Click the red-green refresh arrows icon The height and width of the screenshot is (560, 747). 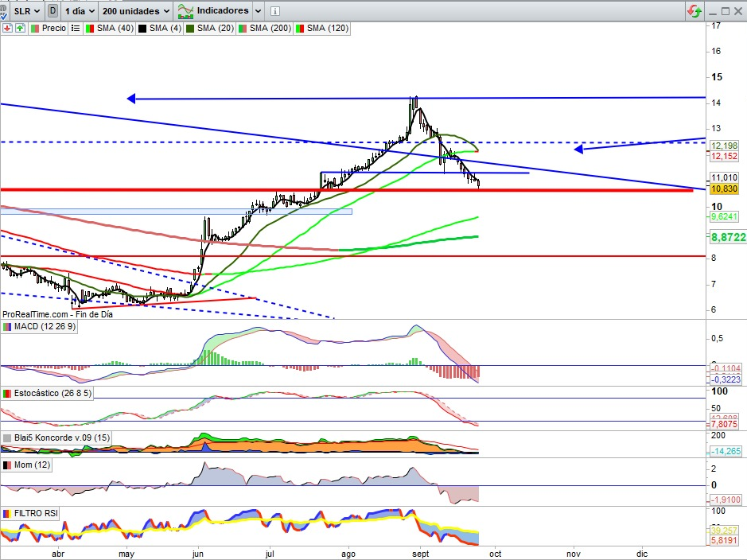coord(694,11)
